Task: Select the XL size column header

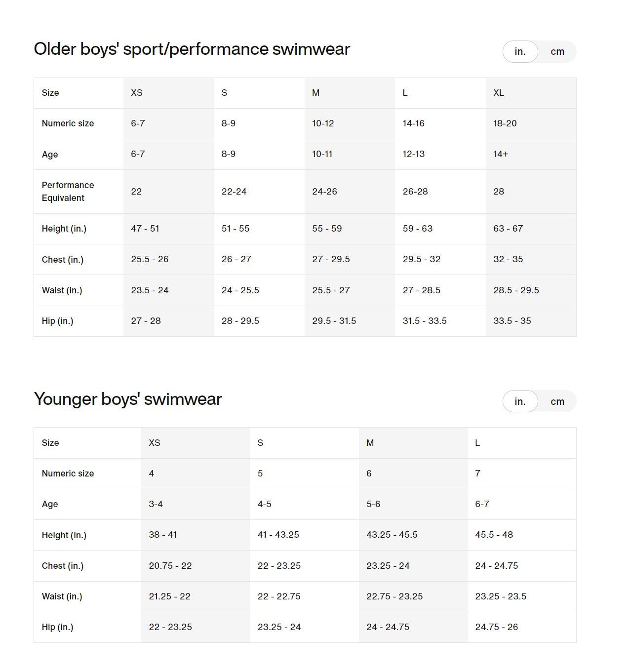Action: (x=499, y=93)
